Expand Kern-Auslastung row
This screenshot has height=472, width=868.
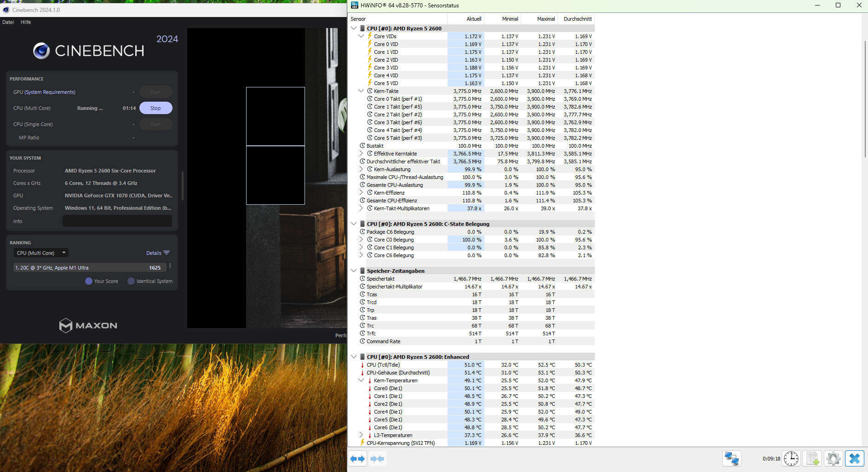point(361,169)
